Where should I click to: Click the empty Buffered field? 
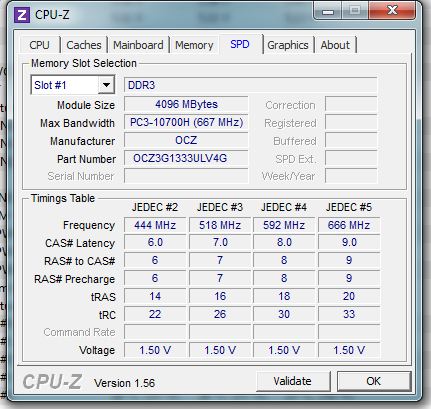click(x=351, y=140)
